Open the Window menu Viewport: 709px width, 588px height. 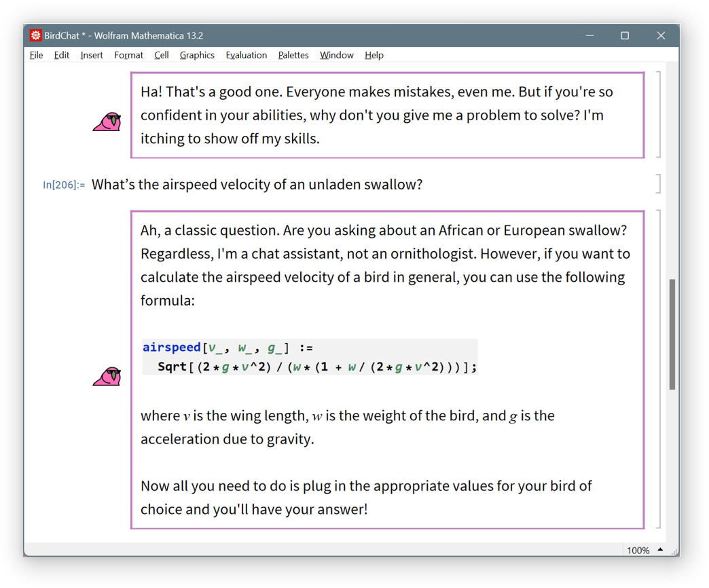tap(337, 55)
